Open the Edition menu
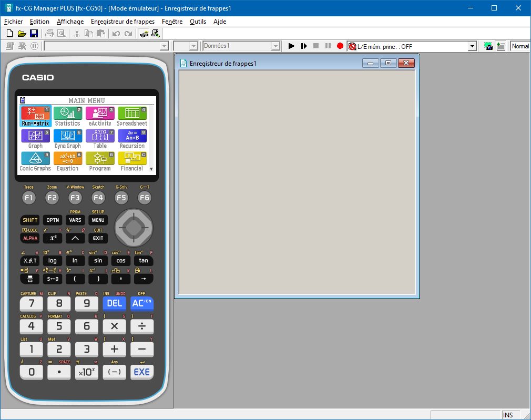Image resolution: width=531 pixels, height=420 pixels. click(39, 22)
